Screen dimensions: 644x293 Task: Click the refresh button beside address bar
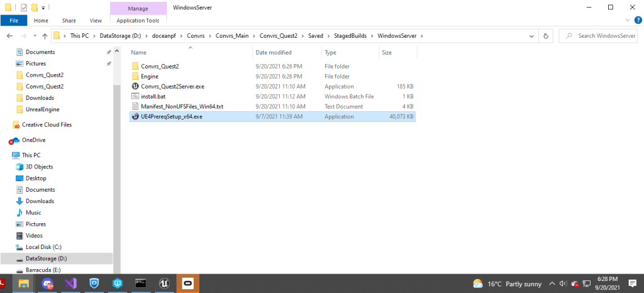[x=546, y=36]
